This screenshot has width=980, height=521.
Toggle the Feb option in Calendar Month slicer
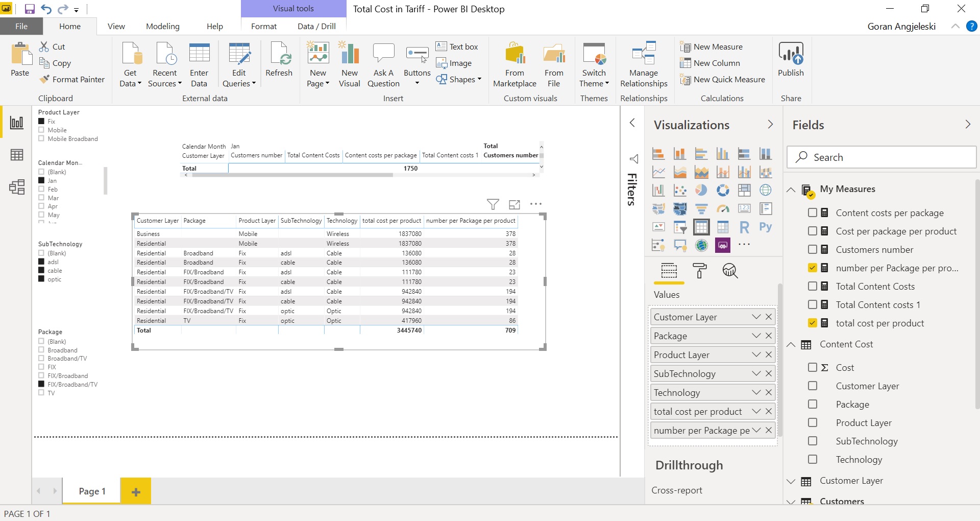41,189
